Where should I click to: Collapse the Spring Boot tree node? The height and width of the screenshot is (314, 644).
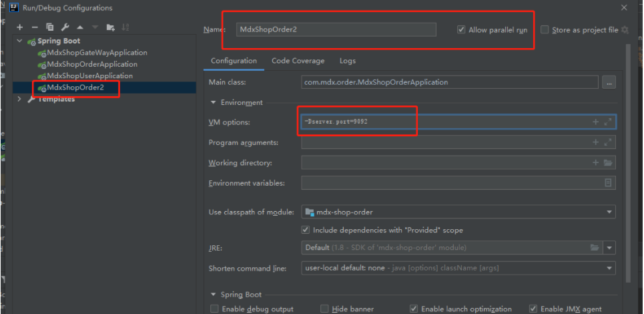point(19,41)
